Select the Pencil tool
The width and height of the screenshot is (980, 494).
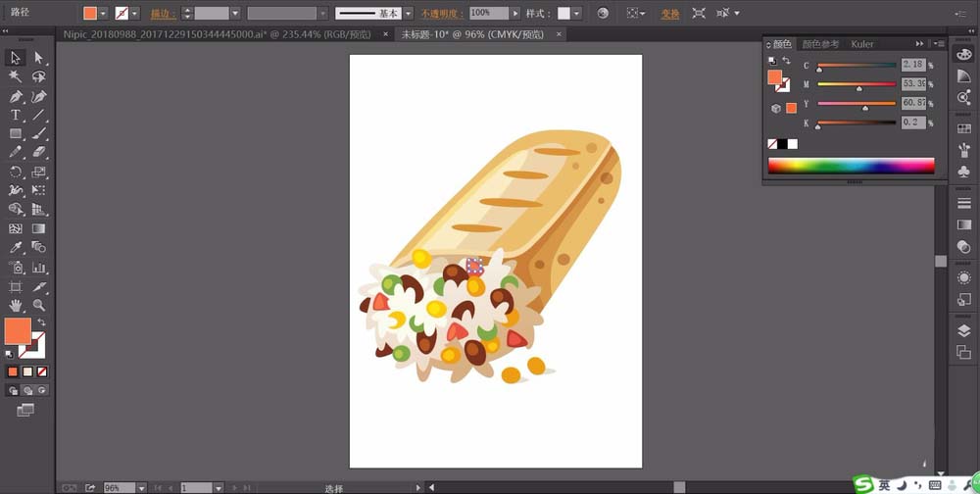coord(16,152)
